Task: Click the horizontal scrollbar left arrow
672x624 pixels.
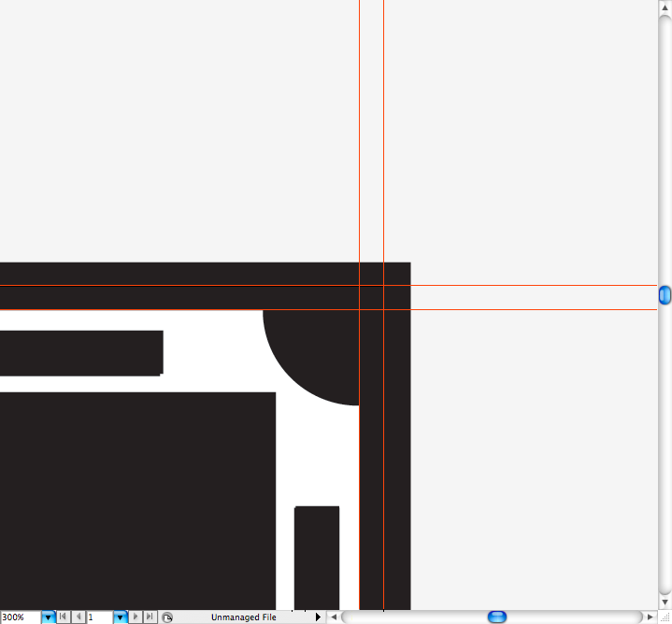Action: (x=334, y=617)
